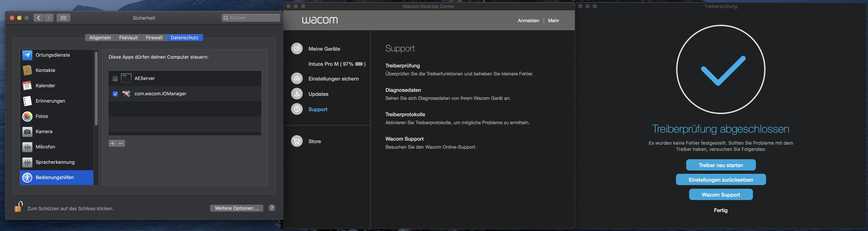Switch to the Firewall tab
868x231 pixels.
pyautogui.click(x=154, y=38)
